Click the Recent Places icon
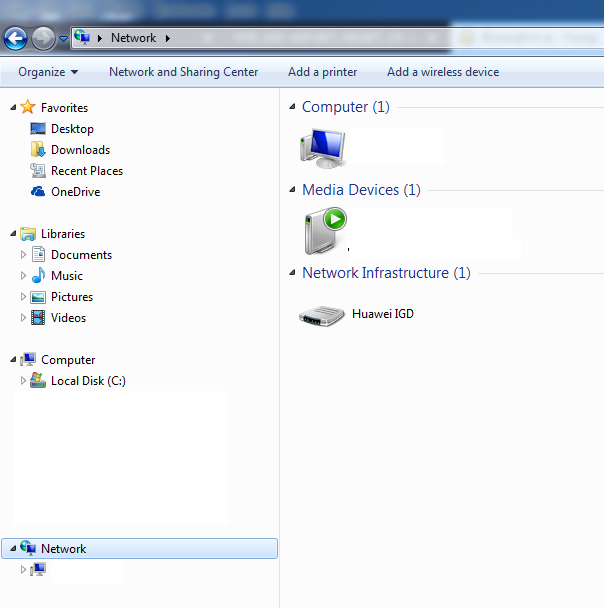Screen dimensions: 604x608 (38, 171)
